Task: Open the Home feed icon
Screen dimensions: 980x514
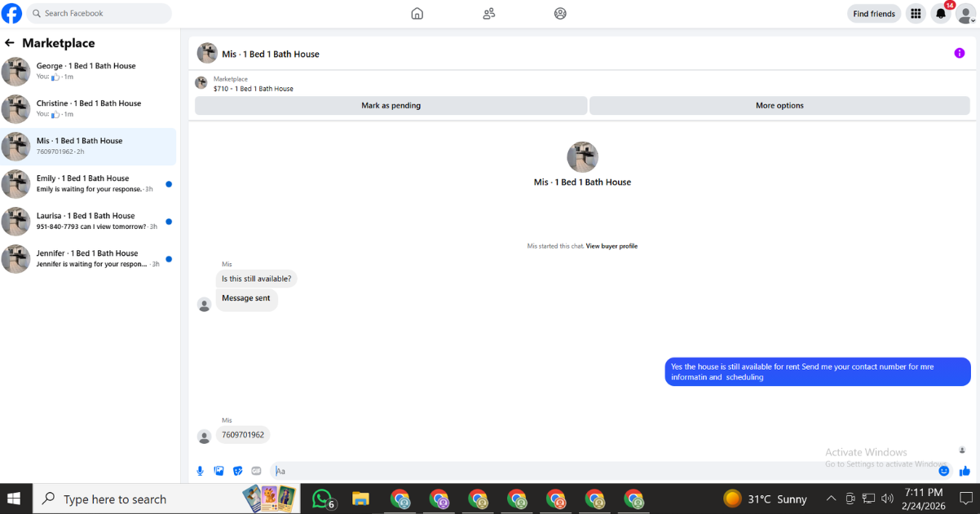Action: 417,13
